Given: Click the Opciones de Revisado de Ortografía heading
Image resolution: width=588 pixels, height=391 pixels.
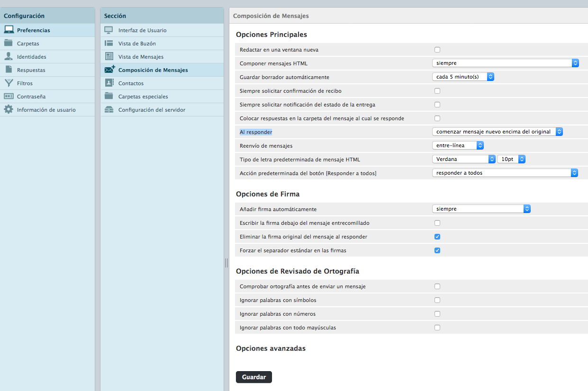Looking at the screenshot, I should click(298, 271).
